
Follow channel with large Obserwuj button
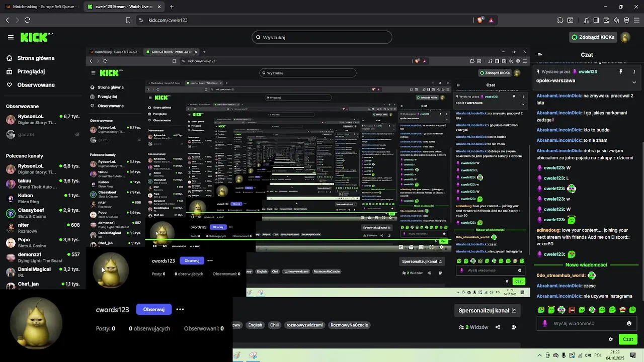[154, 309]
